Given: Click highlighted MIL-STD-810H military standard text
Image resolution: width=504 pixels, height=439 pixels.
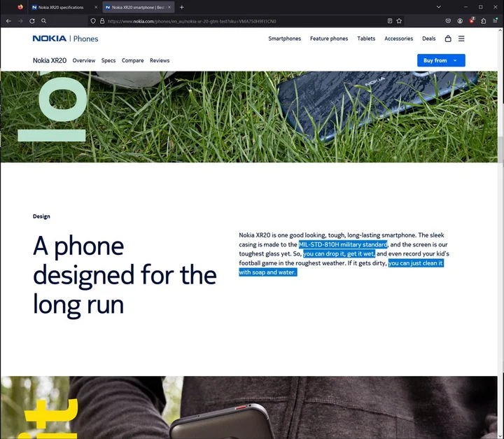Looking at the screenshot, I should 343,244.
